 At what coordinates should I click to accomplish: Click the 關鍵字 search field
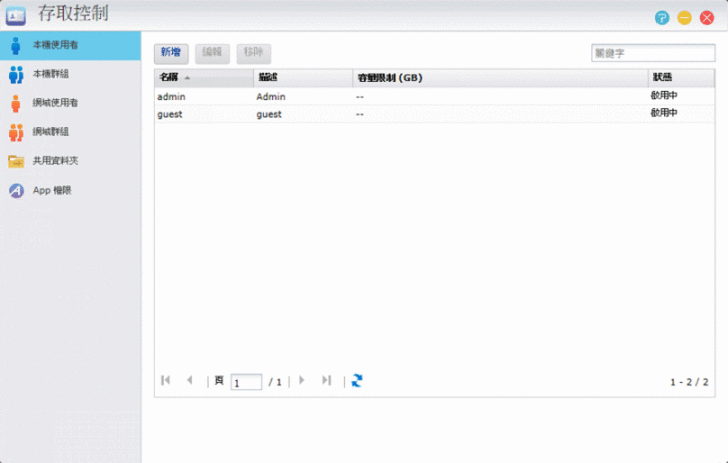(x=638, y=53)
